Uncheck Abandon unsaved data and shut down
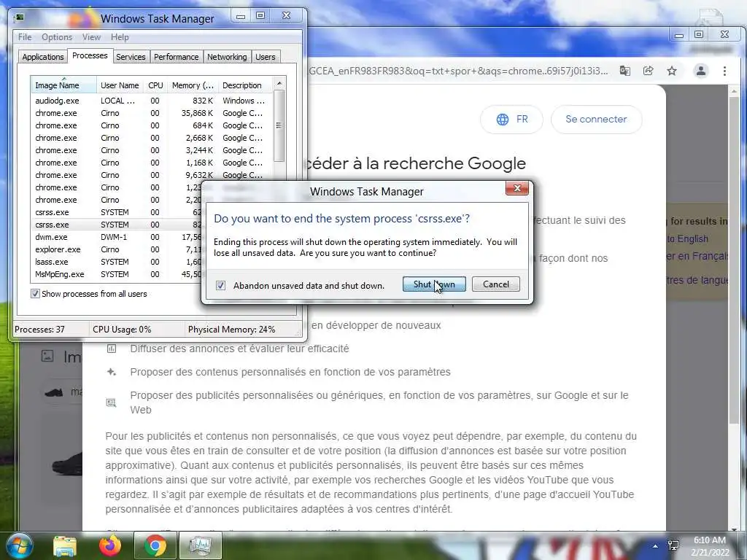The width and height of the screenshot is (747, 560). [x=220, y=285]
